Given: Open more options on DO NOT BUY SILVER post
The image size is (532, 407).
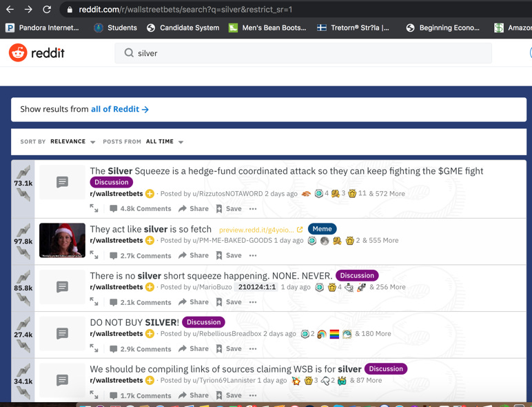Looking at the screenshot, I should [x=253, y=348].
